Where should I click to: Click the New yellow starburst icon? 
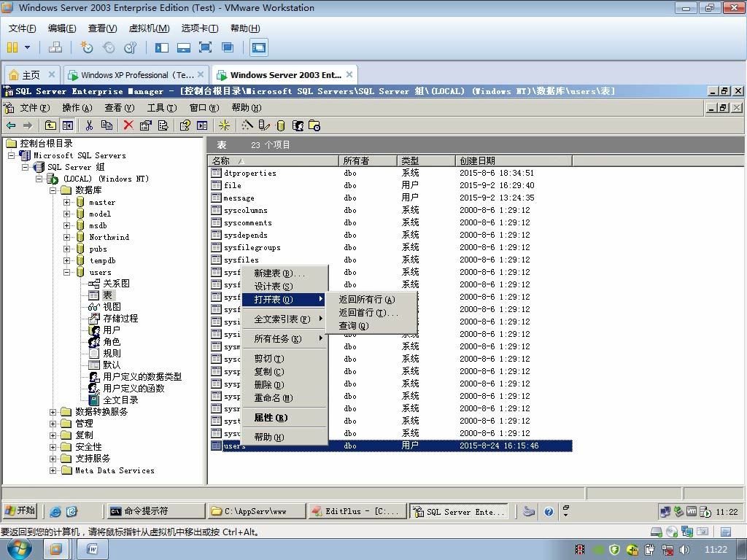point(225,125)
